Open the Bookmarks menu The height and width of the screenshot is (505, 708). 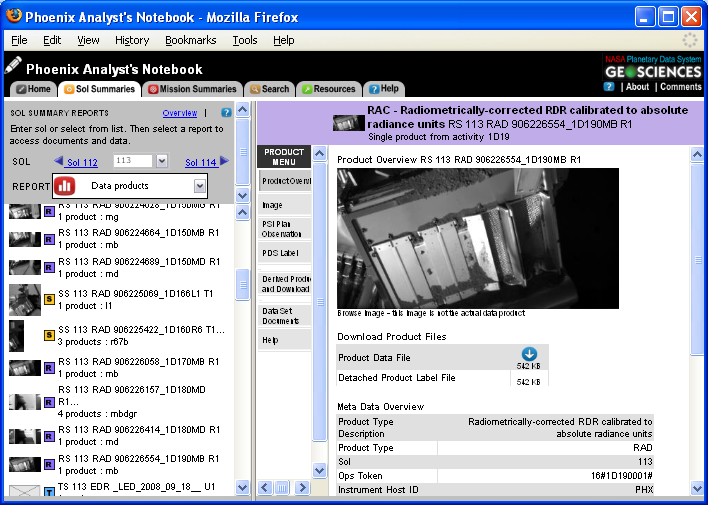click(191, 40)
